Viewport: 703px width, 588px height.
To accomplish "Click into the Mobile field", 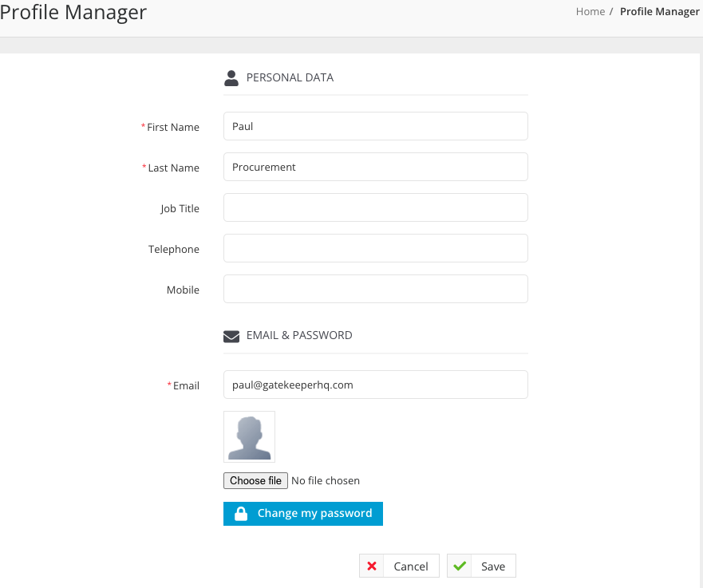I will pos(376,289).
